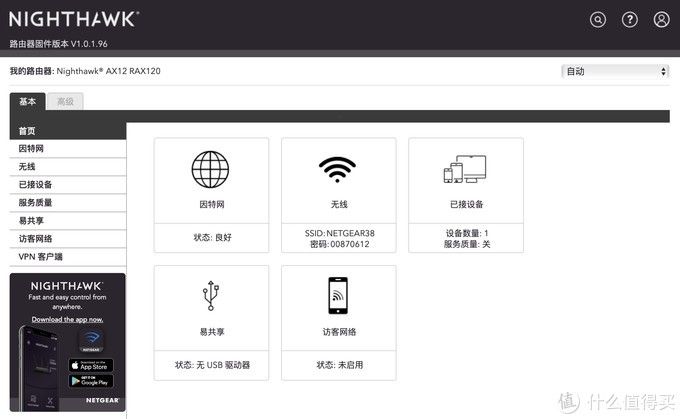
Task: Click the 易共享 tile label
Action: [x=212, y=332]
